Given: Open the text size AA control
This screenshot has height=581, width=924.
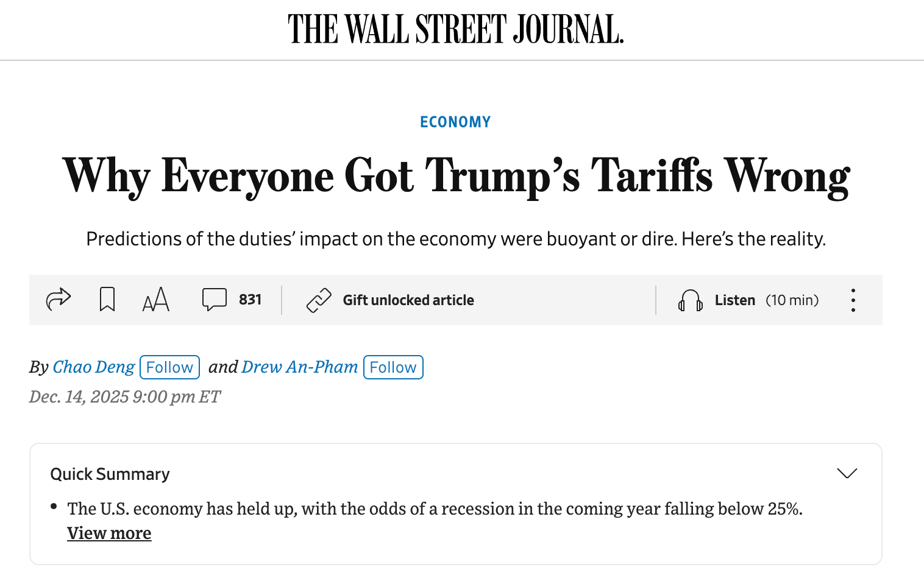Looking at the screenshot, I should pyautogui.click(x=155, y=299).
